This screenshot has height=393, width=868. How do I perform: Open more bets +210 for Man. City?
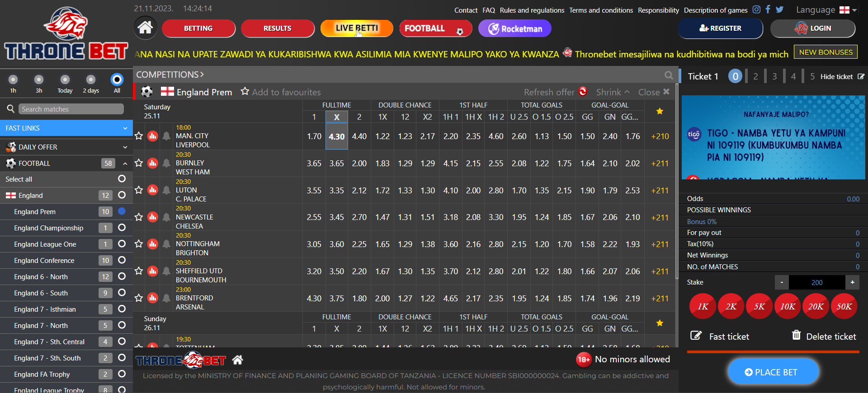click(660, 136)
